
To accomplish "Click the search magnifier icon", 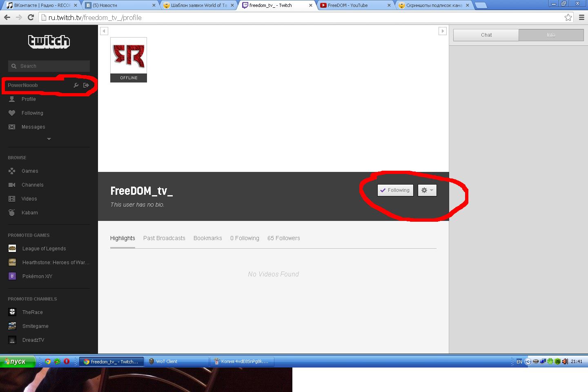I will tap(14, 66).
